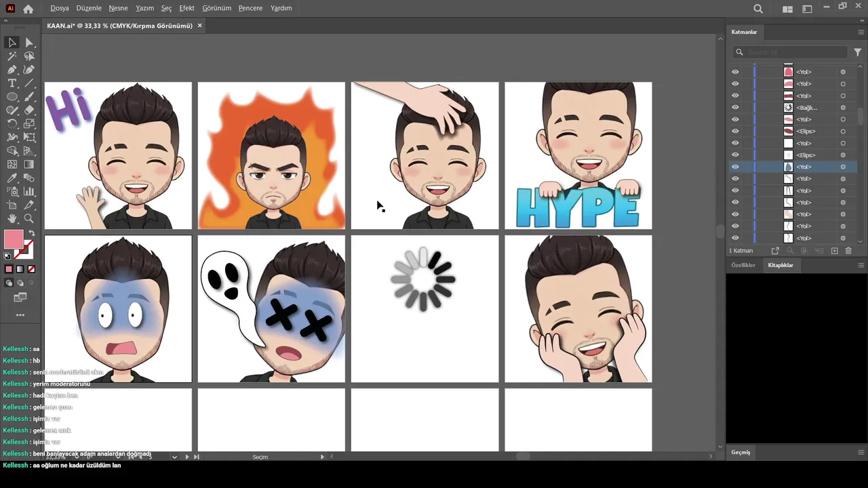The image size is (868, 488).
Task: Select the Zoom magnifier tool in toolbar
Action: click(29, 218)
